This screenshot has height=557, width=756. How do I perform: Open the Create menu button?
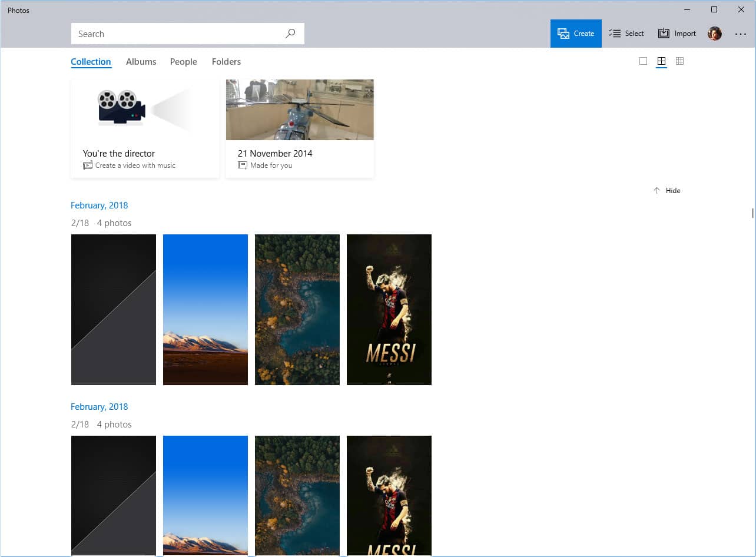point(576,34)
